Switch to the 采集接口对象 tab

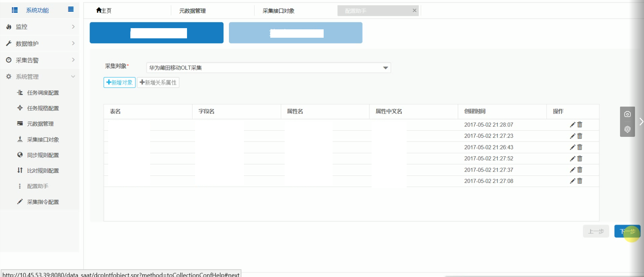point(278,11)
